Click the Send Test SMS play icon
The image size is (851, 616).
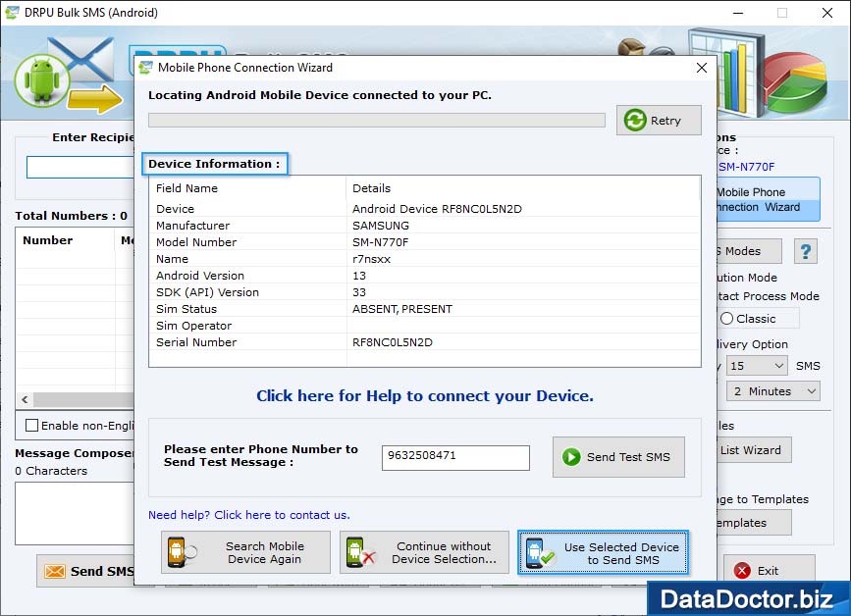[x=571, y=457]
